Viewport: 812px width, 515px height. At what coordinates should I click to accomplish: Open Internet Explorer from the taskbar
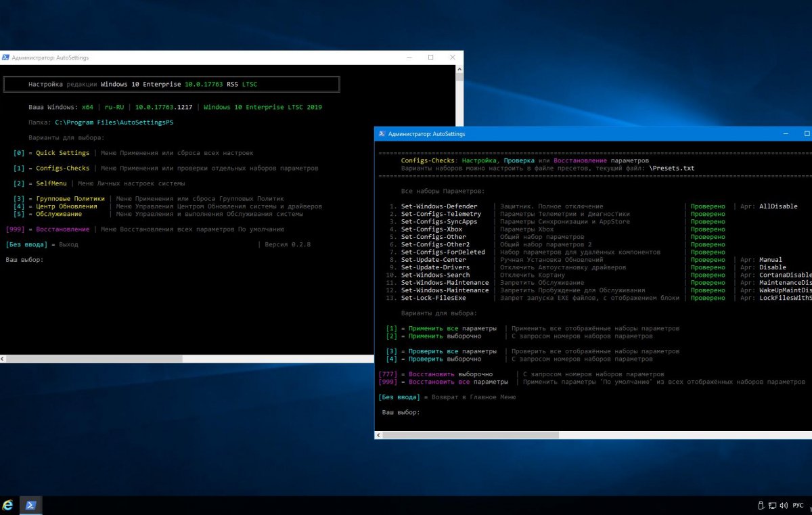coord(8,506)
